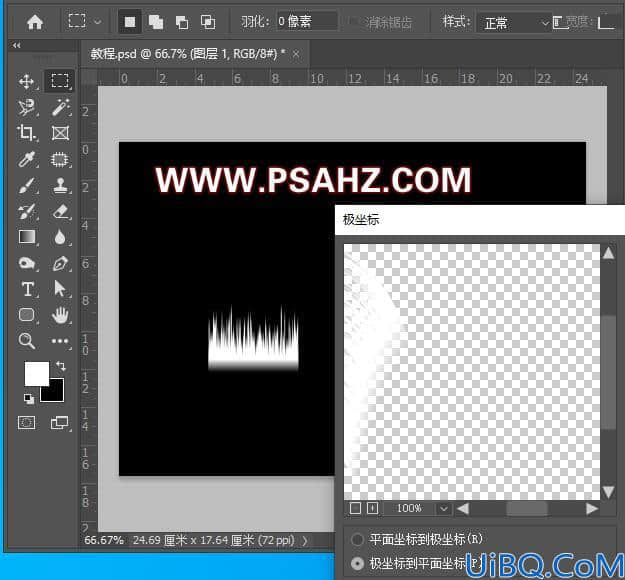This screenshot has width=625, height=580.
Task: Select the Blur droplet tool
Action: [x=60, y=237]
